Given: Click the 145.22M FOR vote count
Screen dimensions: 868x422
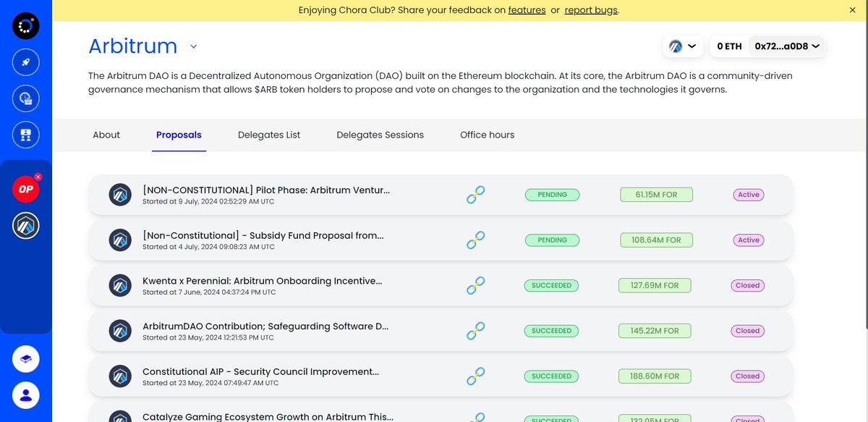Looking at the screenshot, I should pos(655,331).
